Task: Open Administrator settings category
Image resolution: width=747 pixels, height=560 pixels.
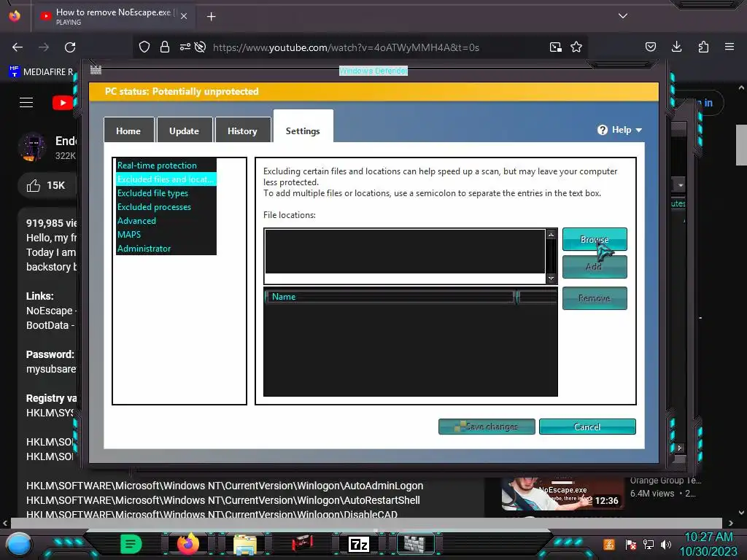Action: click(144, 248)
